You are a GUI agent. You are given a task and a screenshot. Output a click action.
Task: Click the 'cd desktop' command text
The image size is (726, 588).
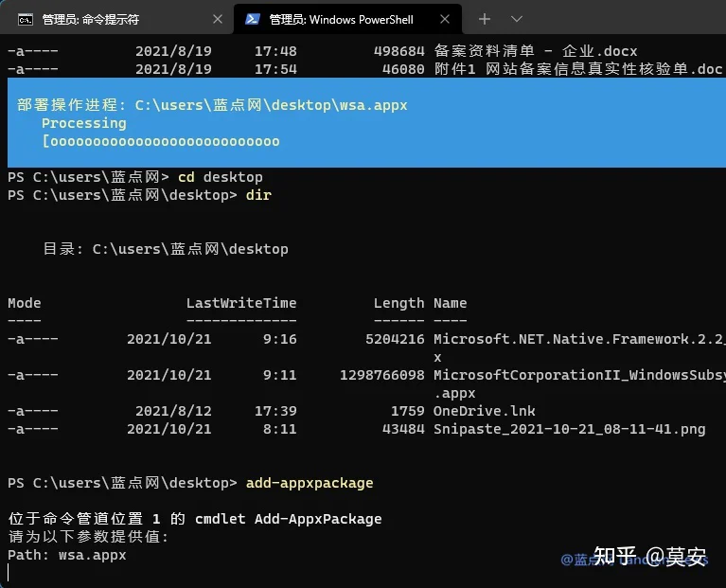point(221,177)
